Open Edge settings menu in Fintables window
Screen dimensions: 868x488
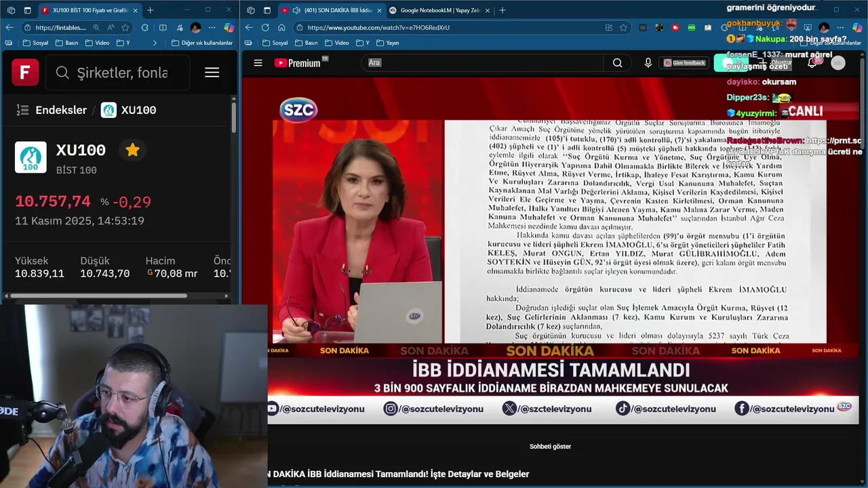pyautogui.click(x=212, y=28)
